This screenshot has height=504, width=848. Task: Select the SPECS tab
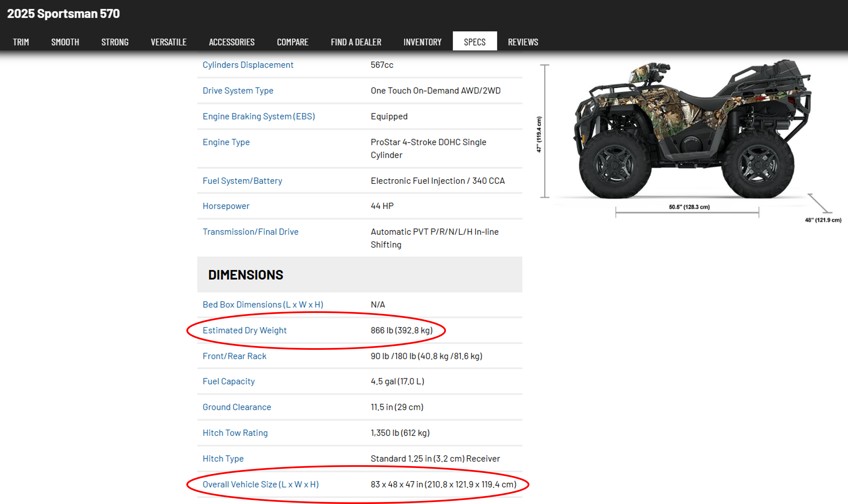point(475,42)
